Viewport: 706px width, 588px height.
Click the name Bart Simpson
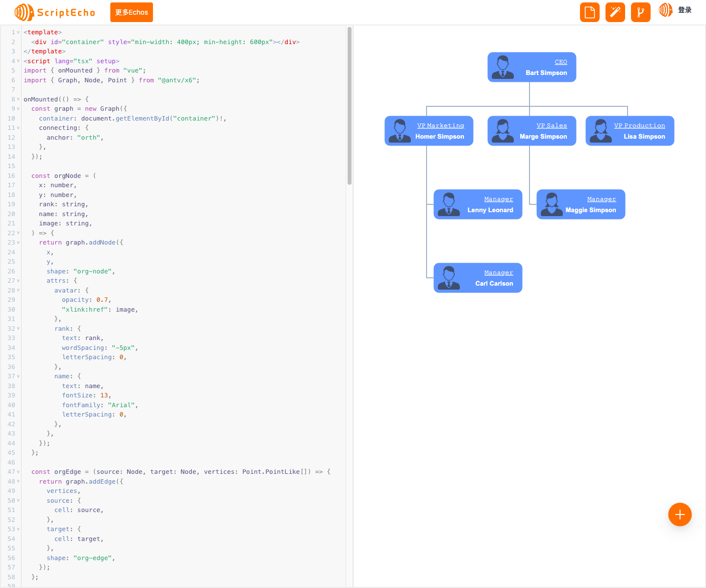(x=546, y=73)
